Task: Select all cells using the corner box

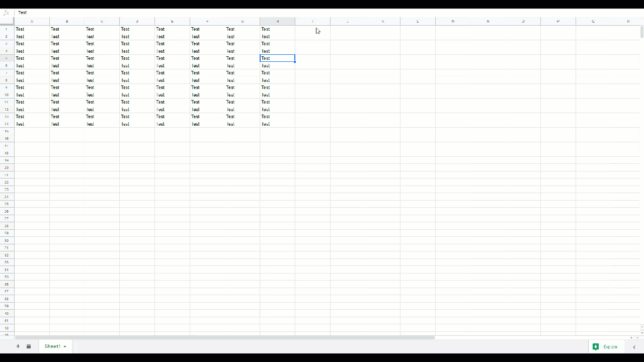Action: (7, 21)
